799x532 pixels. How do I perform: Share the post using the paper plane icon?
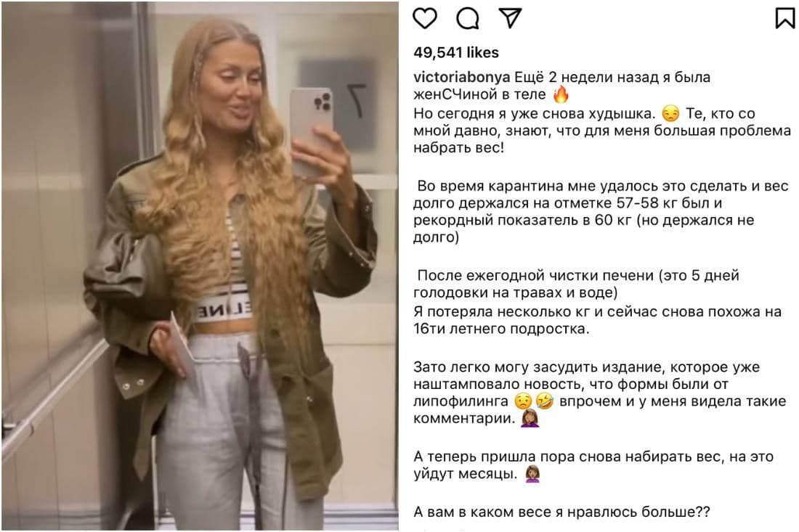coord(510,18)
